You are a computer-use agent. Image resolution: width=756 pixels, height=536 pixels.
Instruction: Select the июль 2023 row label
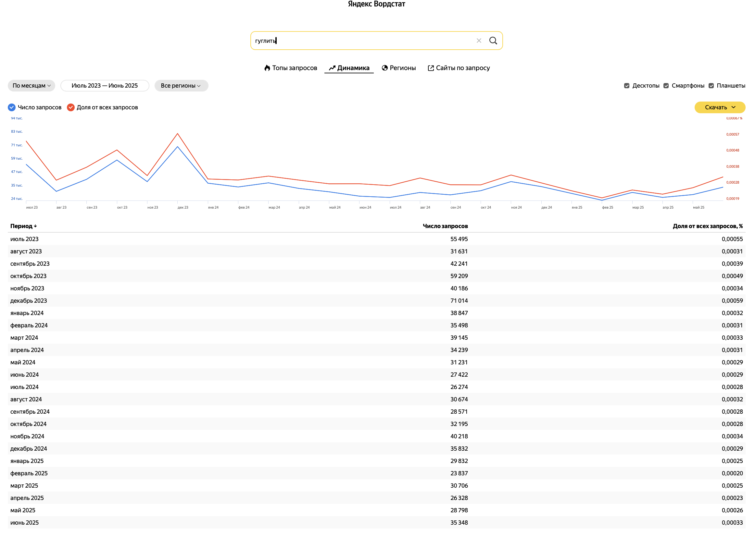[x=24, y=240]
